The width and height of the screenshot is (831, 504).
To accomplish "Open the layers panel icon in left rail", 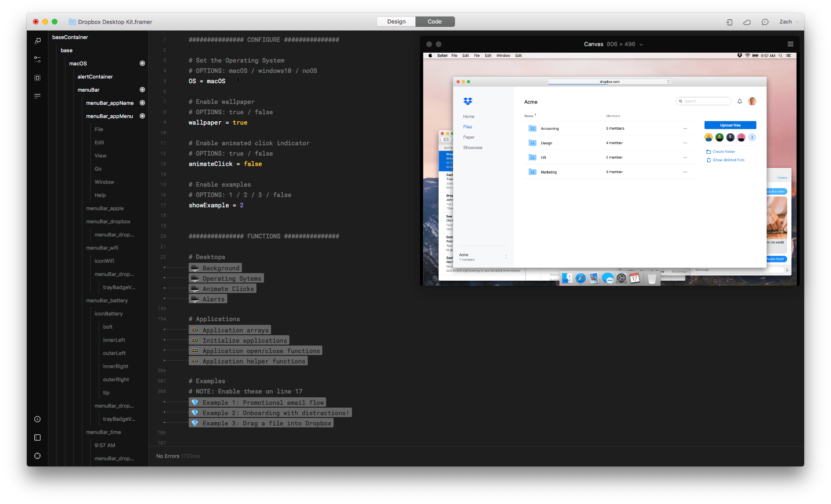I will [x=38, y=41].
